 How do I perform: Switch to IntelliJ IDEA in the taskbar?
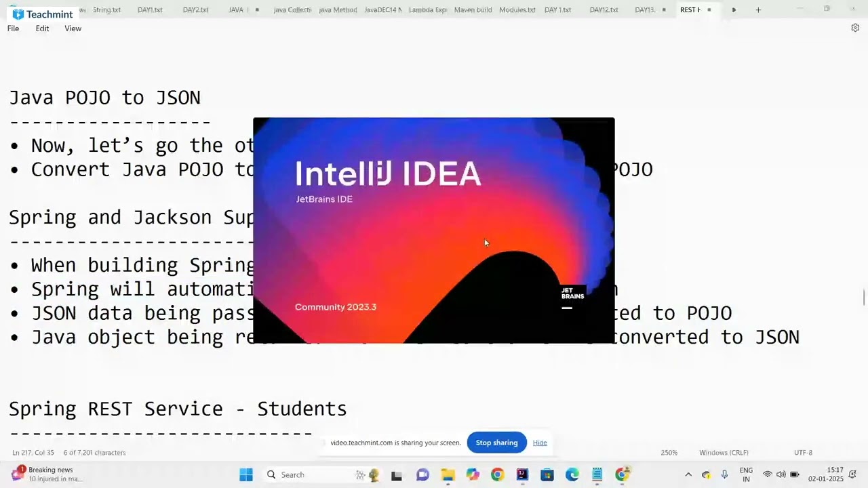[x=522, y=475]
